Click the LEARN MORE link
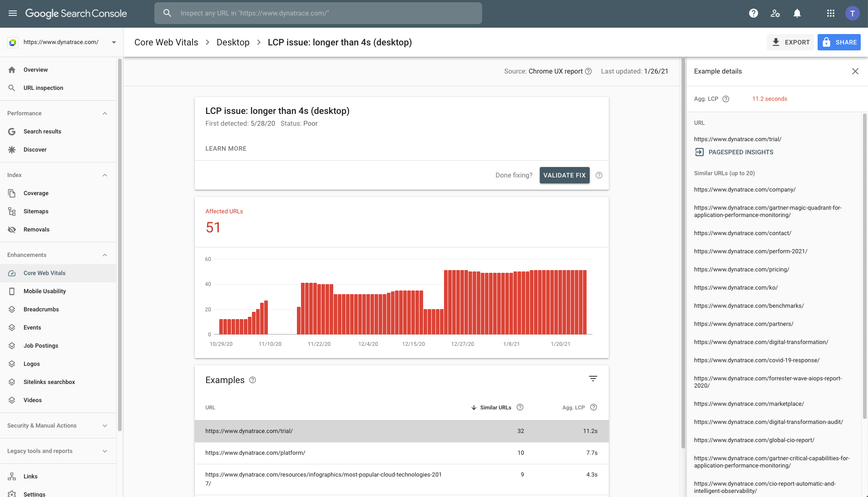Image resolution: width=868 pixels, height=497 pixels. pos(226,148)
